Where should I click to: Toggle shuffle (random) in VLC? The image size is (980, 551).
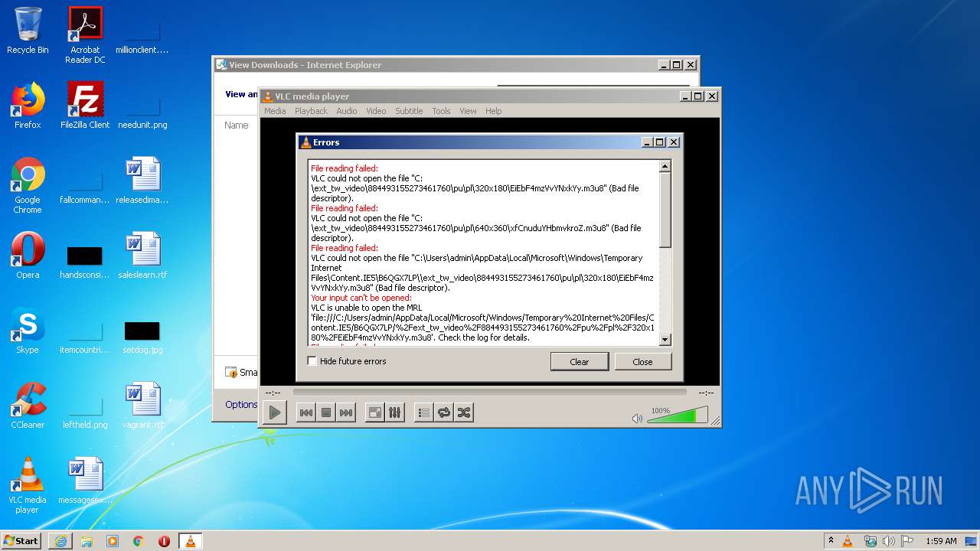click(463, 412)
